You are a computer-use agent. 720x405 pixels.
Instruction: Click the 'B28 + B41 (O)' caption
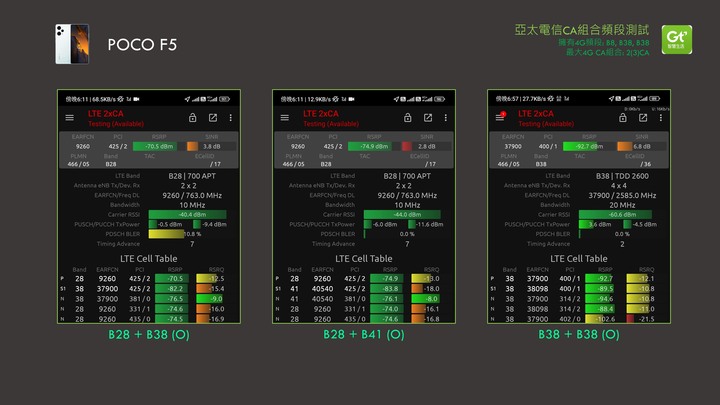click(364, 335)
